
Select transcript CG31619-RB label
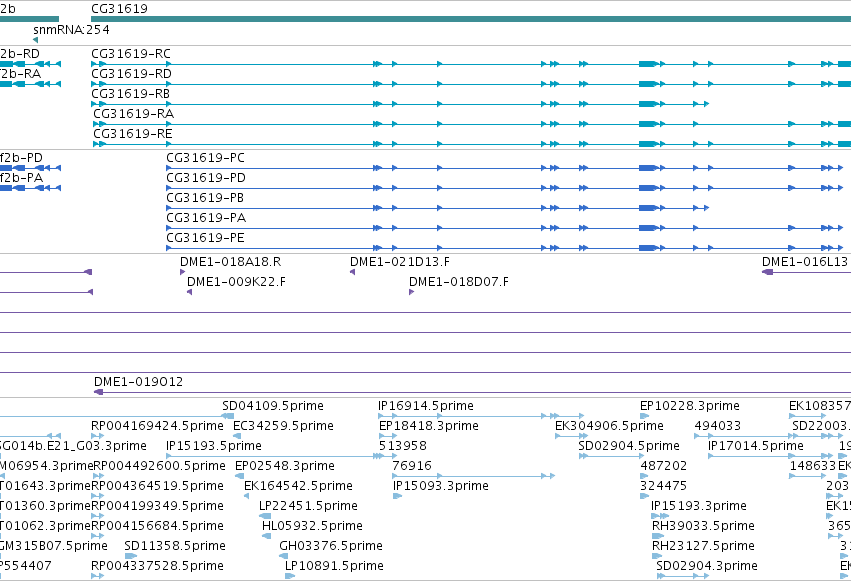tap(130, 94)
